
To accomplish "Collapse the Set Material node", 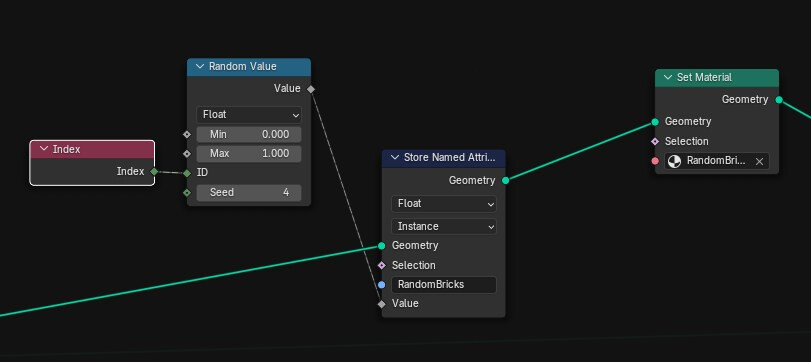I will 668,78.
